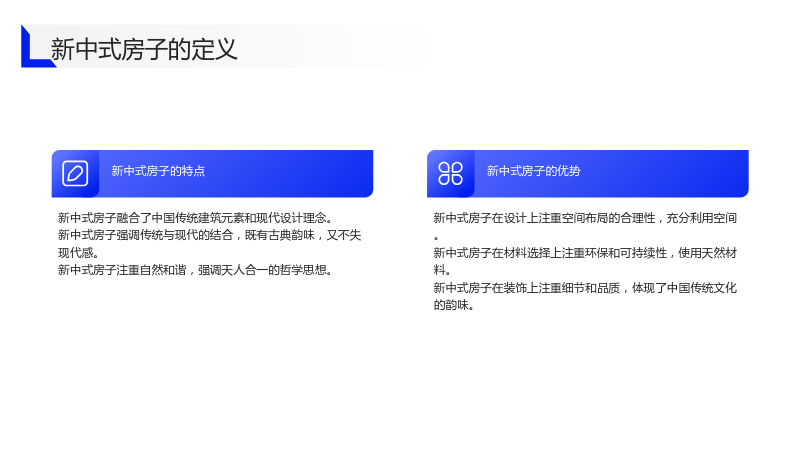The image size is (800, 450).
Task: Click the wrapped text 现代感。
Action: click(78, 253)
